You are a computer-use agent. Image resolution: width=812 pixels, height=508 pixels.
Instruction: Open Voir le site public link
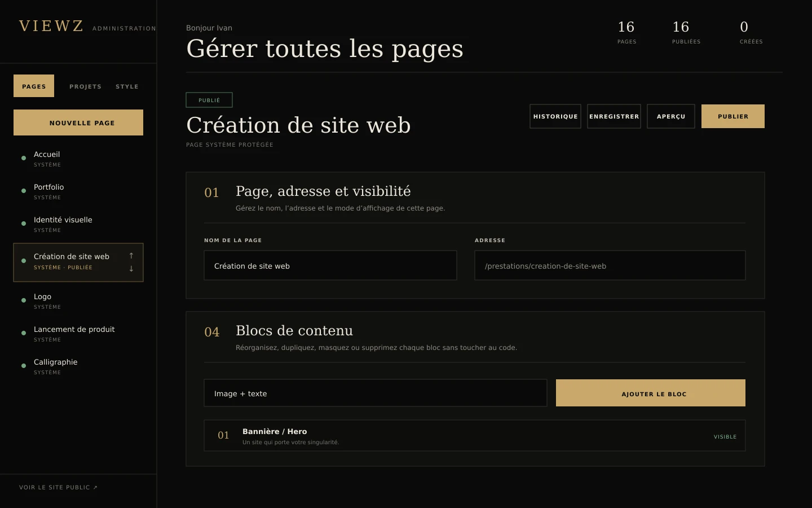(58, 487)
